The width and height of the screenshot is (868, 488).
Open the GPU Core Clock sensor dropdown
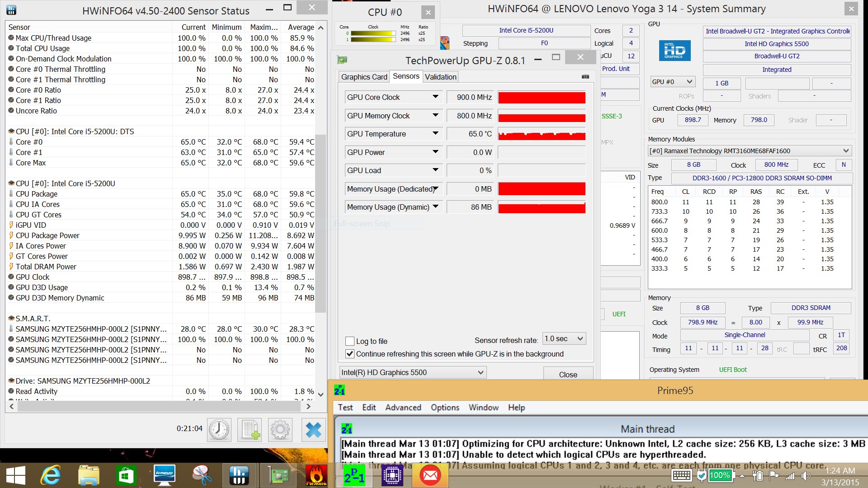pos(435,97)
